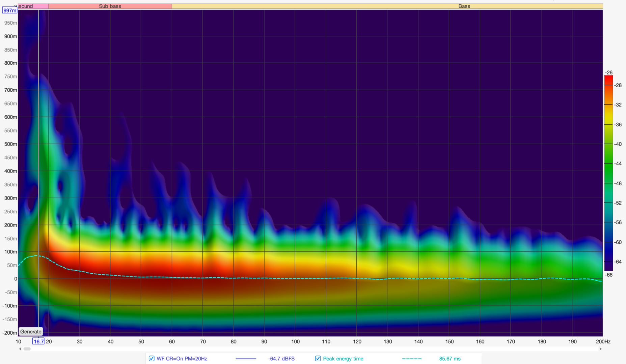
Task: Select the Sub bass frequency band label
Action: (x=110, y=6)
